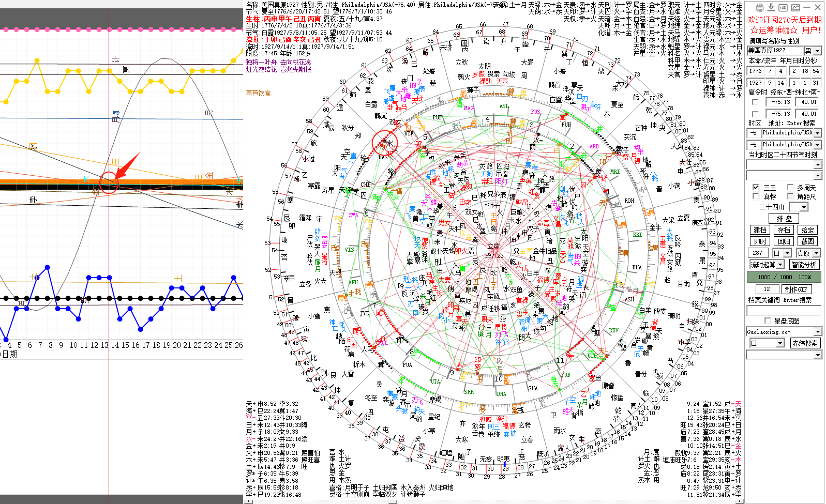Click the download arrow icon

tap(771, 7)
